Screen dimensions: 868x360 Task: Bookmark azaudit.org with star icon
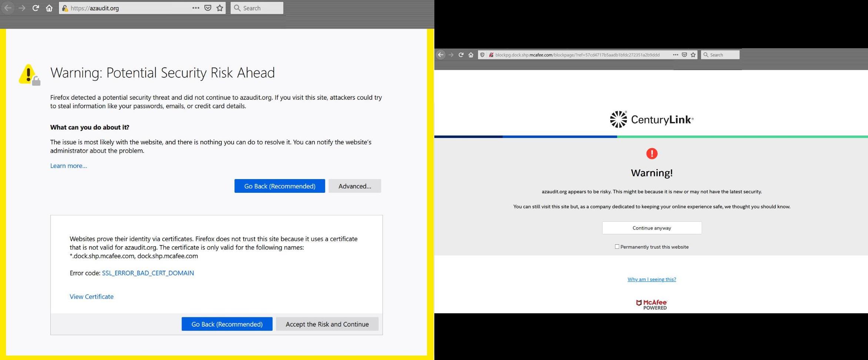[x=220, y=8]
